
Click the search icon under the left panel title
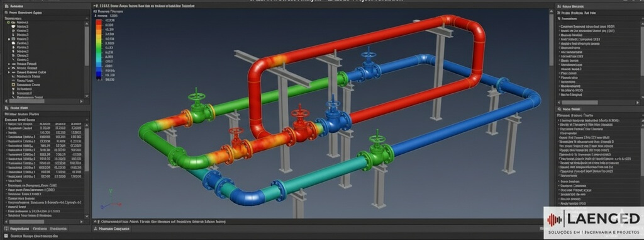tap(6, 13)
